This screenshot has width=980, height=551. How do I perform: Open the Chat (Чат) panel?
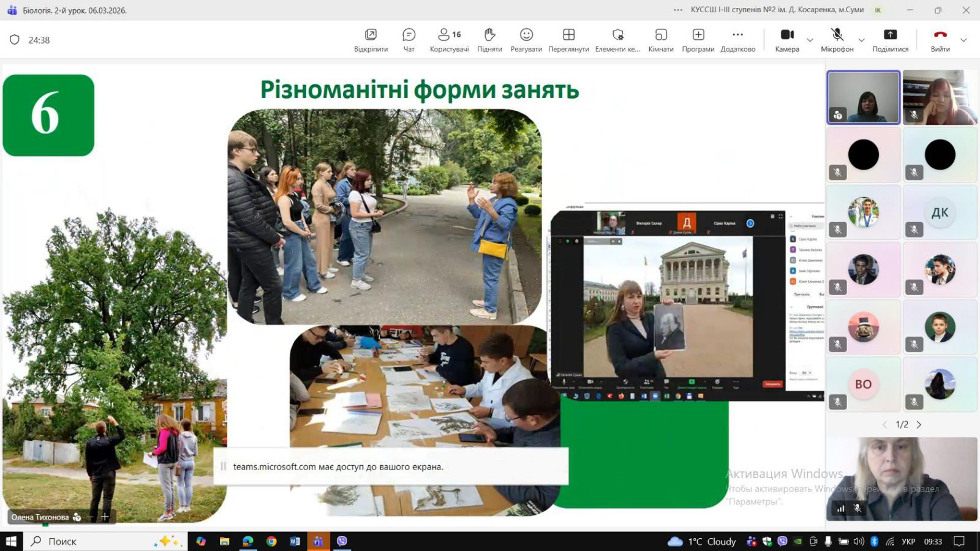pyautogui.click(x=409, y=40)
